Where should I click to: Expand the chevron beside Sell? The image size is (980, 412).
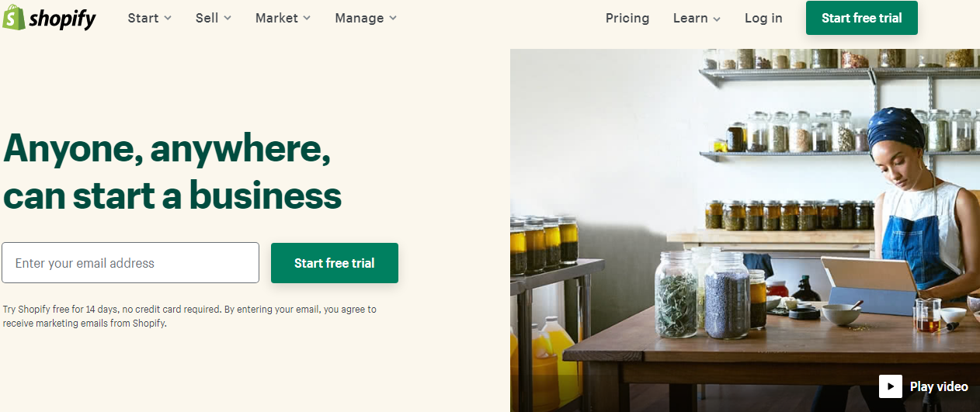(228, 19)
